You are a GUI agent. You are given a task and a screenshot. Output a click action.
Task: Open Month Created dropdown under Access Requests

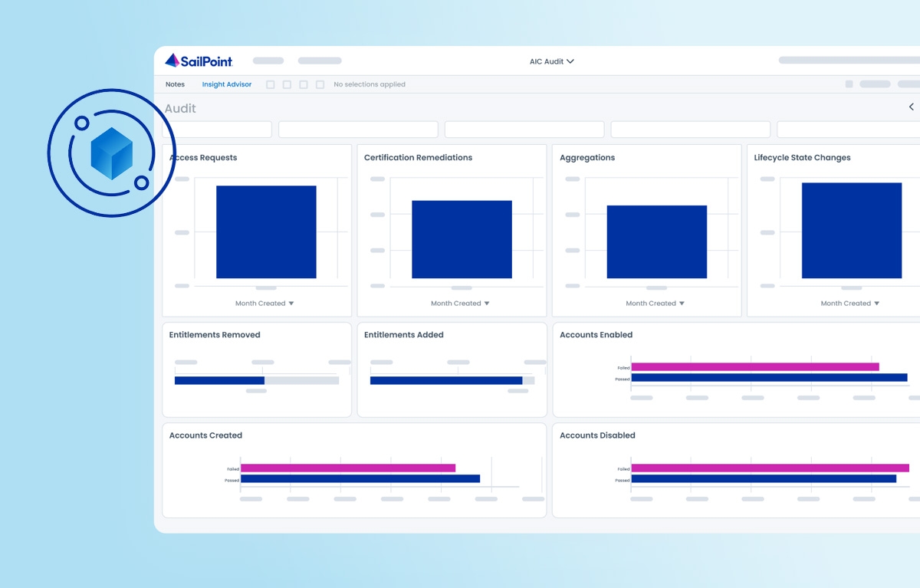point(264,304)
